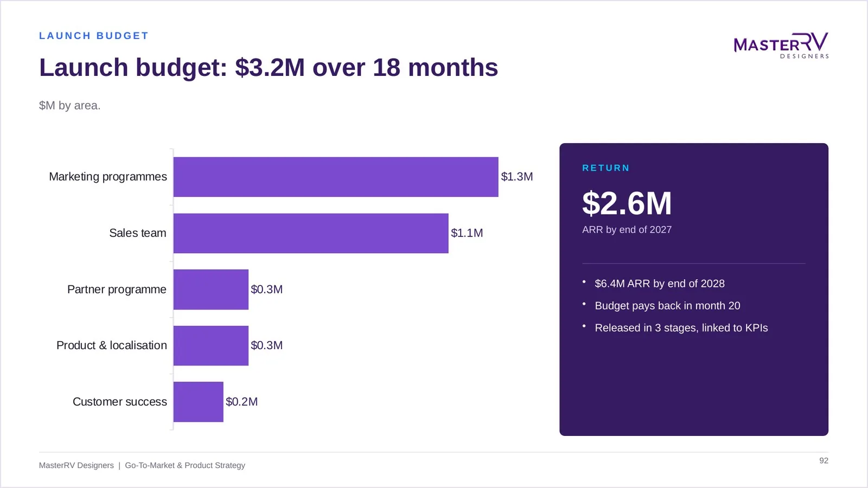This screenshot has width=868, height=488.
Task: Click the 'Sales team' axis label
Action: click(138, 233)
